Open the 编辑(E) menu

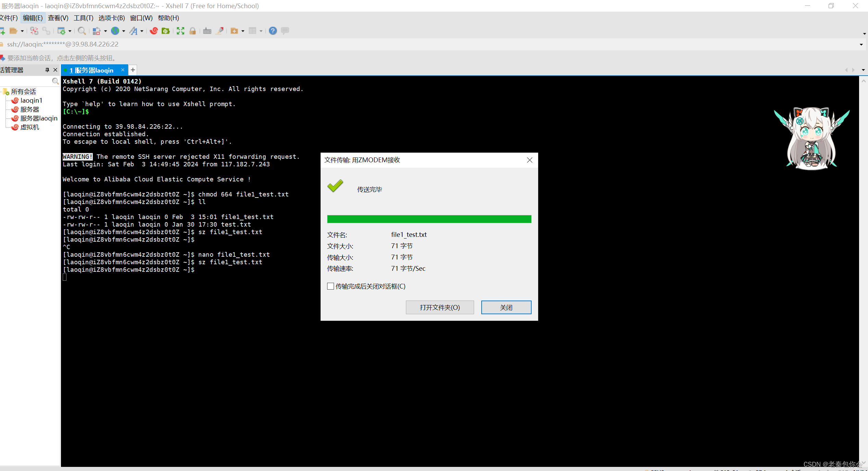tap(33, 18)
